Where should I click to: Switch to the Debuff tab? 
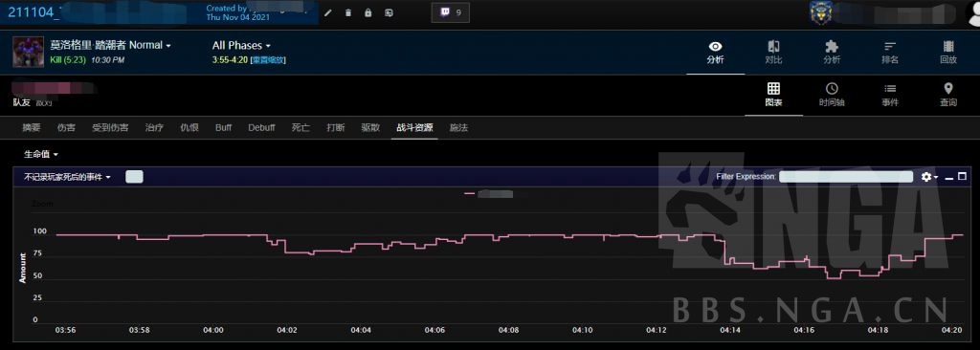coord(261,127)
